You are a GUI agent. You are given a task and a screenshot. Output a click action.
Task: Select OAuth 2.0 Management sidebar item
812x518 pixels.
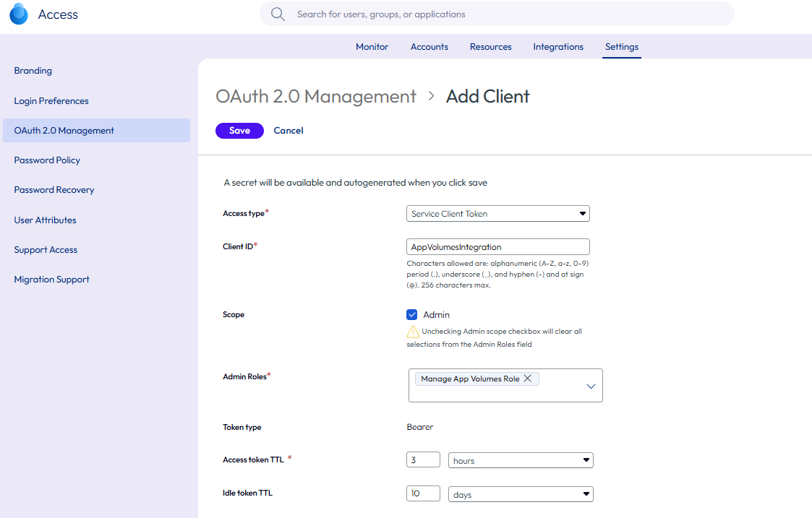(96, 131)
